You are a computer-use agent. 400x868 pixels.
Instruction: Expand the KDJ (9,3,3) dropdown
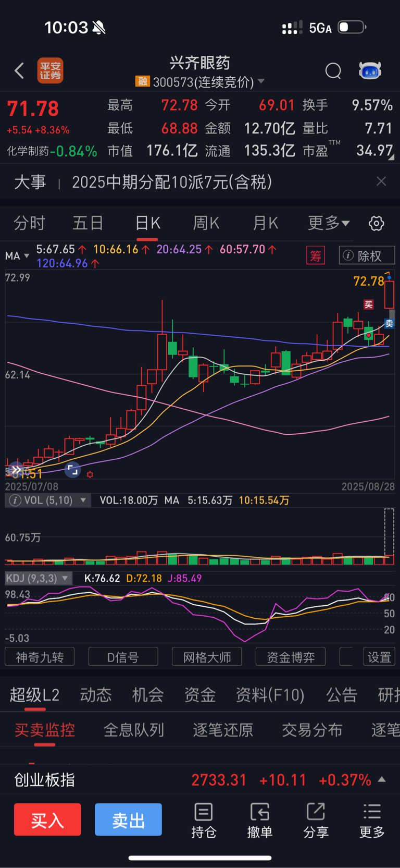tap(37, 578)
